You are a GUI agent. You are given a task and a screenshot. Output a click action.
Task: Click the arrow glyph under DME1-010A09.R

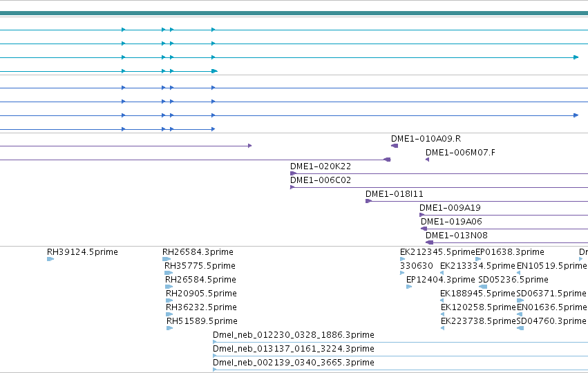(395, 146)
